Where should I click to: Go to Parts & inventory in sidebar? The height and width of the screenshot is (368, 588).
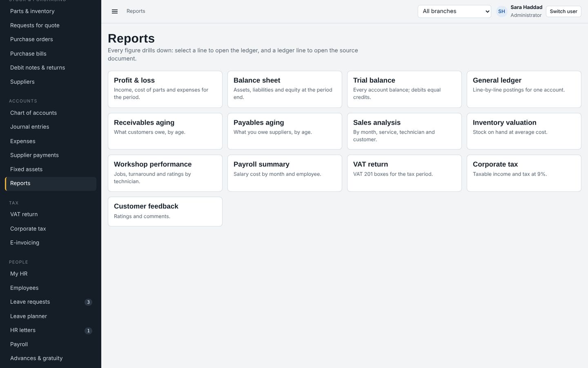tap(51, 11)
